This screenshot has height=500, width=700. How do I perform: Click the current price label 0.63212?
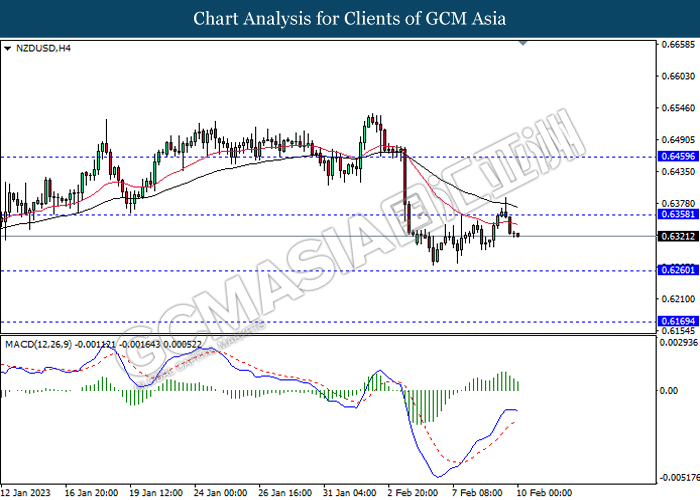click(678, 236)
